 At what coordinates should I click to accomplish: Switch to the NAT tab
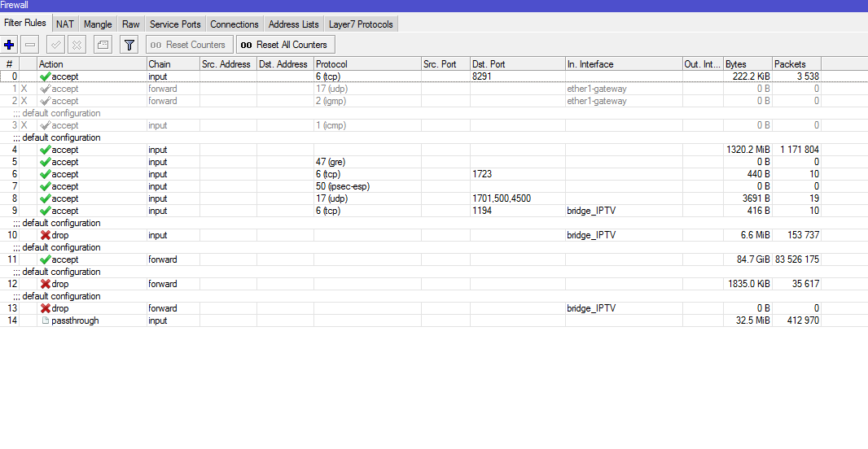pos(65,24)
